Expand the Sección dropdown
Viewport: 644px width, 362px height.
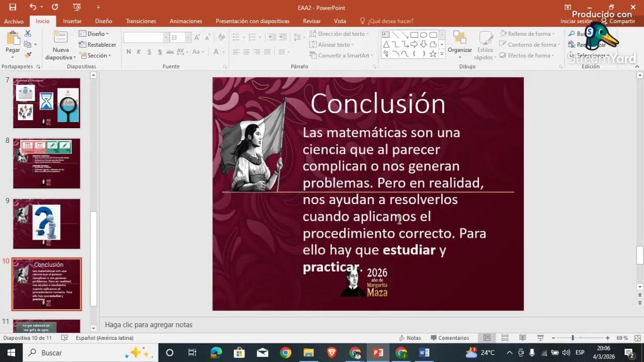[95, 55]
